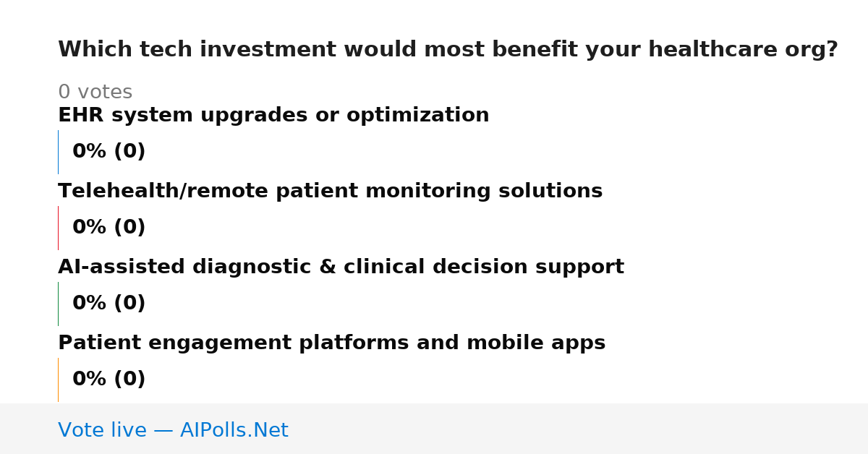Screen dimensions: 868x454
Task: Click the red Telehealth result bar
Action: click(58, 228)
